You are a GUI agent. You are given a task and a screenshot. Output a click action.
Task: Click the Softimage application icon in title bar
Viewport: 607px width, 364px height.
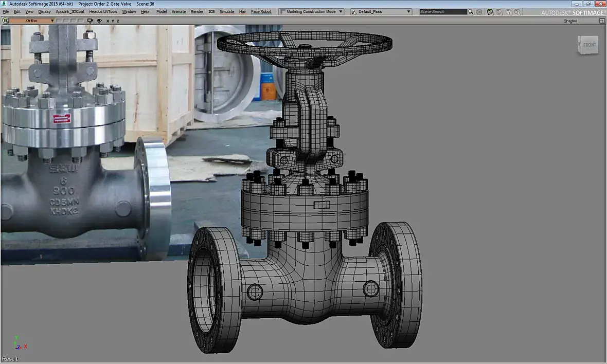pos(4,4)
